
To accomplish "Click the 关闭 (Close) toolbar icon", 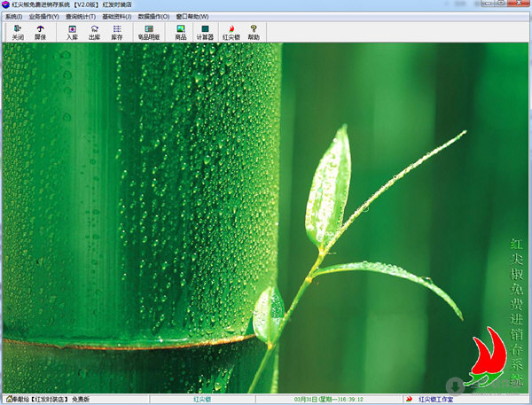I will coord(18,33).
